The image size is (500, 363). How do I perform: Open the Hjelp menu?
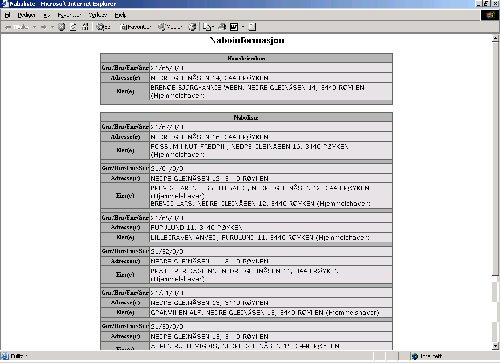(120, 15)
